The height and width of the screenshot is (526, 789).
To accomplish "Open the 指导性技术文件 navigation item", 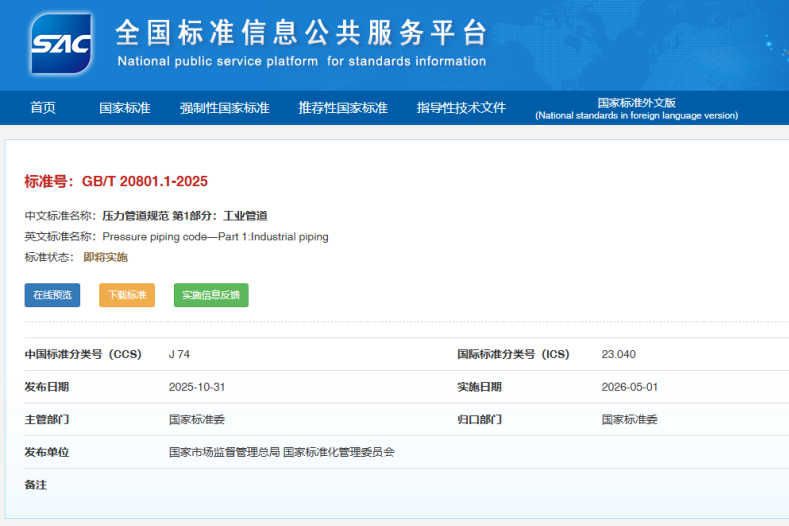I will (461, 108).
